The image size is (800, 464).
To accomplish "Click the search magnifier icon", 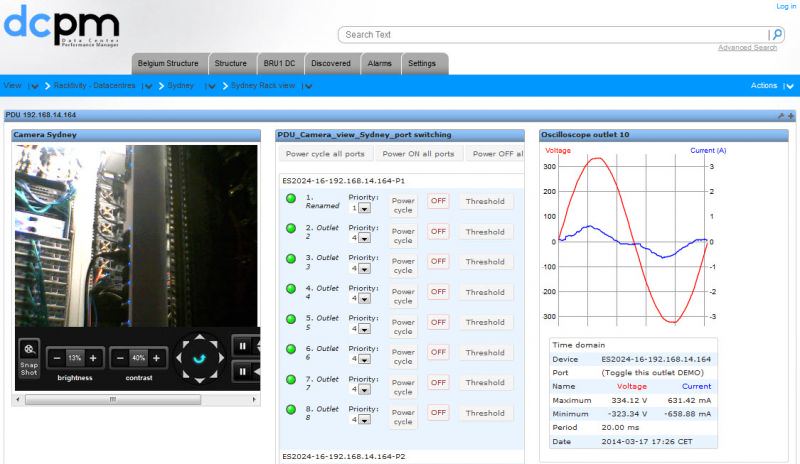I will click(x=777, y=34).
